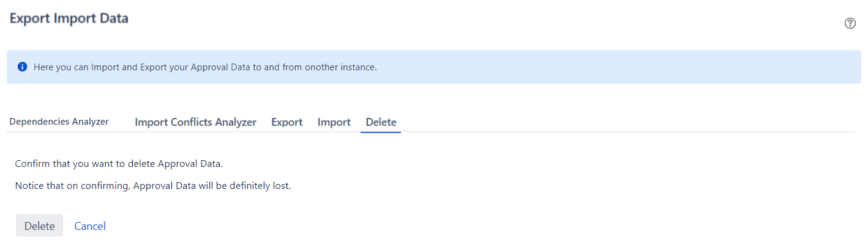This screenshot has width=868, height=247.
Task: Click the blue underline beneath the Delete tab
Action: pos(381,132)
